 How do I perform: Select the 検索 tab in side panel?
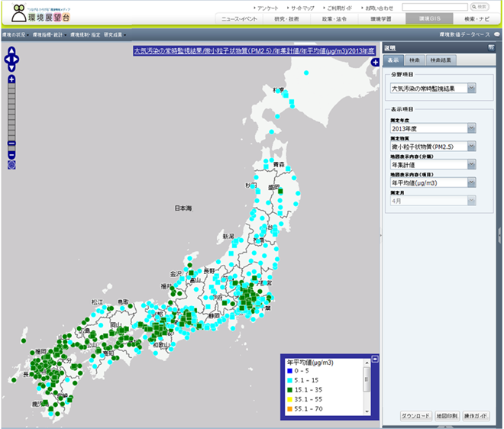pos(414,60)
